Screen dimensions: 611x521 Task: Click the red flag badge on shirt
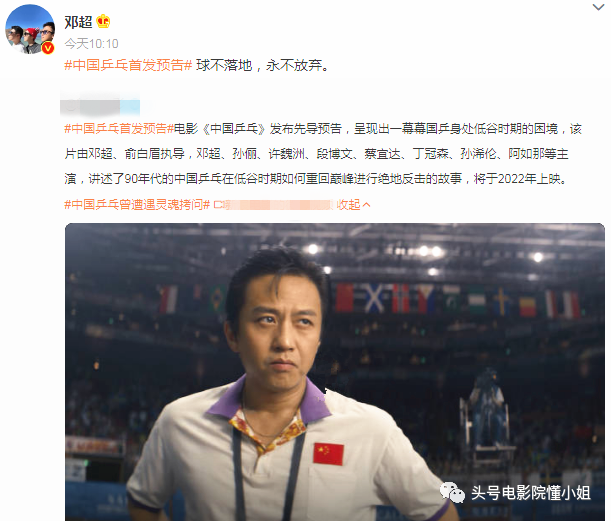(328, 454)
